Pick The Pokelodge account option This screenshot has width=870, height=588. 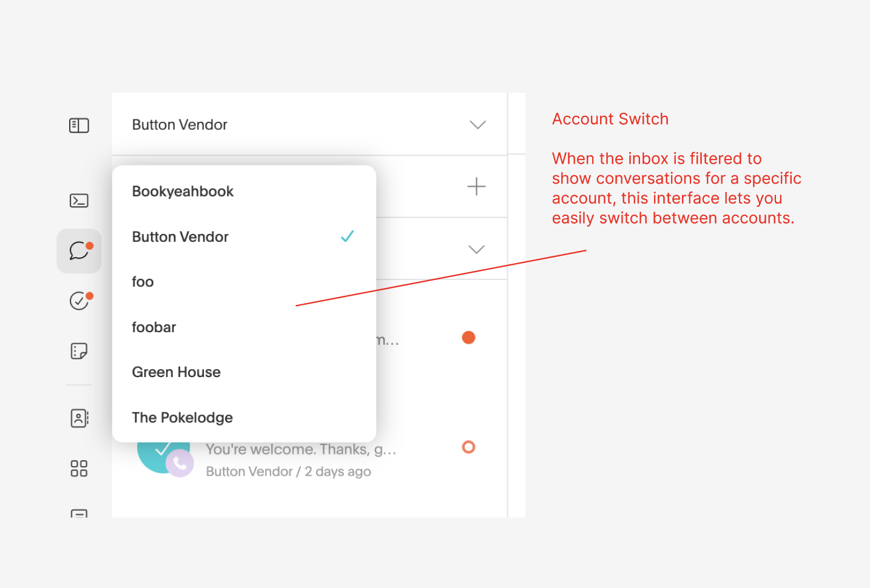(183, 418)
